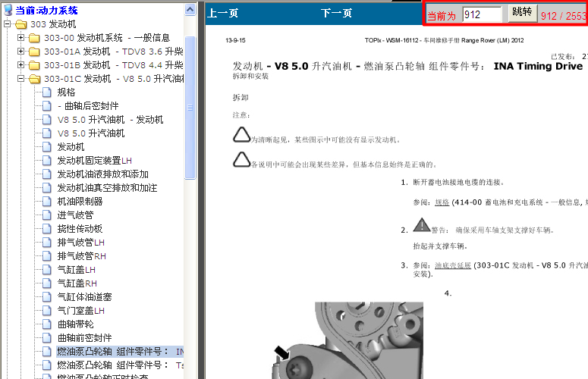Image resolution: width=588 pixels, height=379 pixels.
Task: Click the 303-01B folder icon
Action: pos(34,65)
